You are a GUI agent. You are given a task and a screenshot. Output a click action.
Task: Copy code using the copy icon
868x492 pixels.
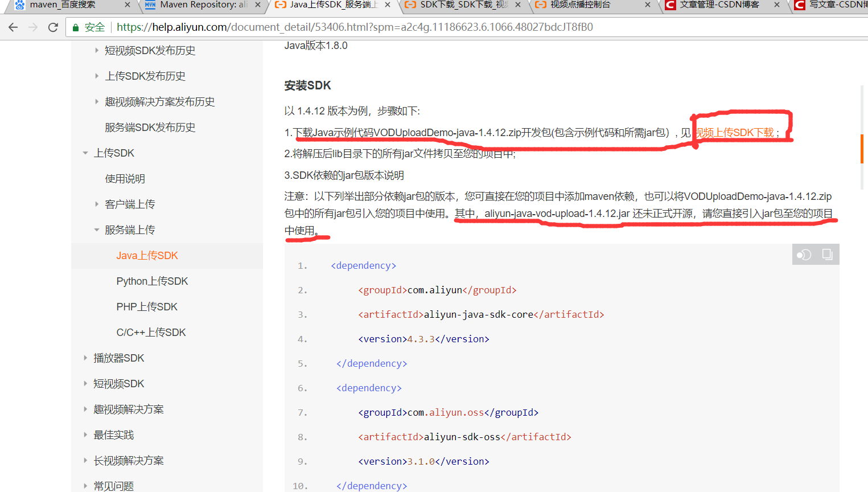coord(827,255)
